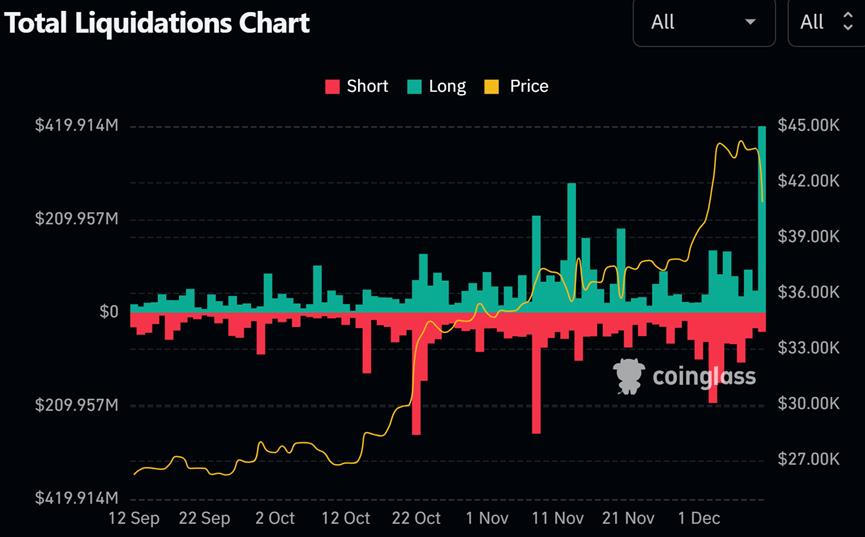Click the Total Liquidations Chart title
Screen dimensions: 865x537
157,23
